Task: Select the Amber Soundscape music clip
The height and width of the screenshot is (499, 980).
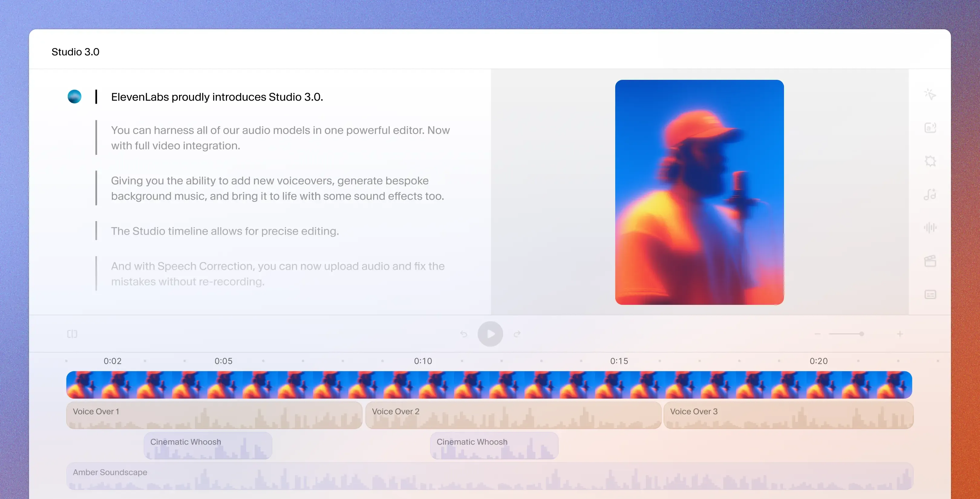Action: [490, 476]
